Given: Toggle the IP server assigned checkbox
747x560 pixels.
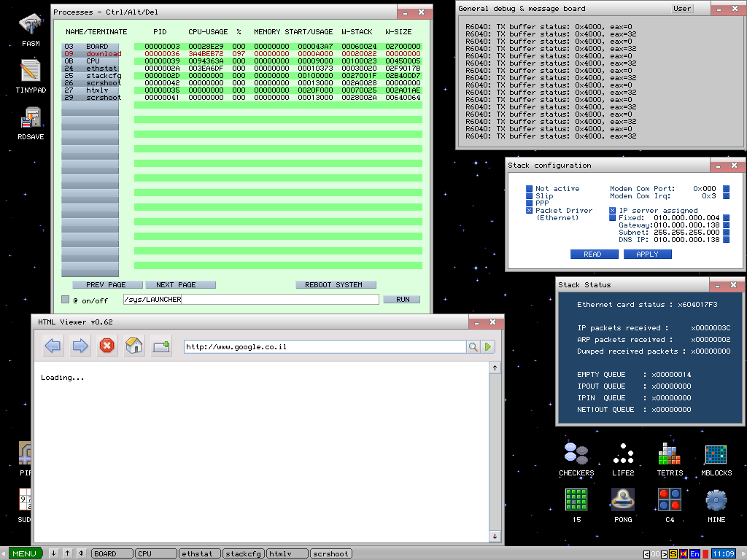Looking at the screenshot, I should coord(611,210).
